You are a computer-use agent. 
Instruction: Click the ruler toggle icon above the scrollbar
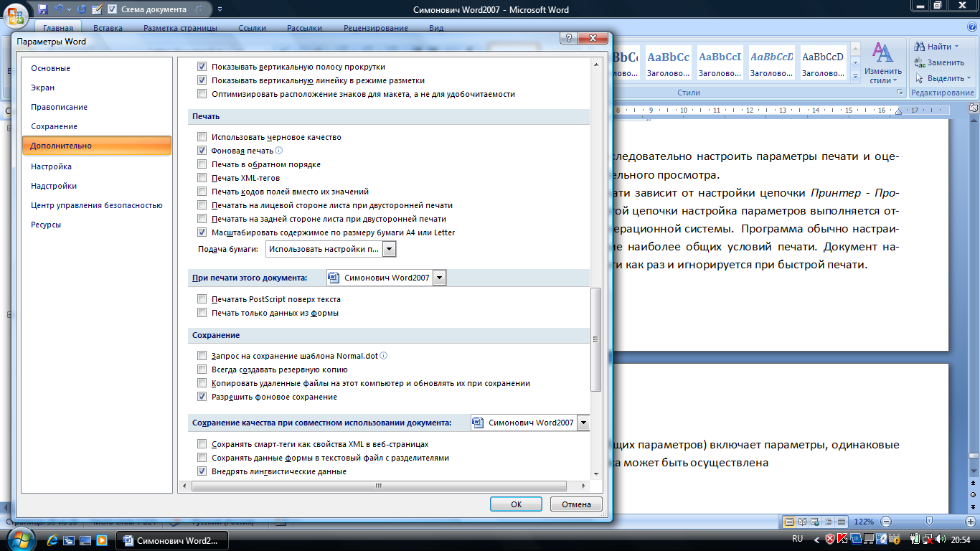click(x=974, y=107)
